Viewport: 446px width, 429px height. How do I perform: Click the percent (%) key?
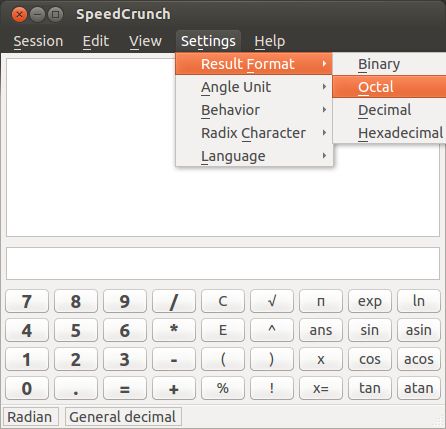(x=223, y=388)
